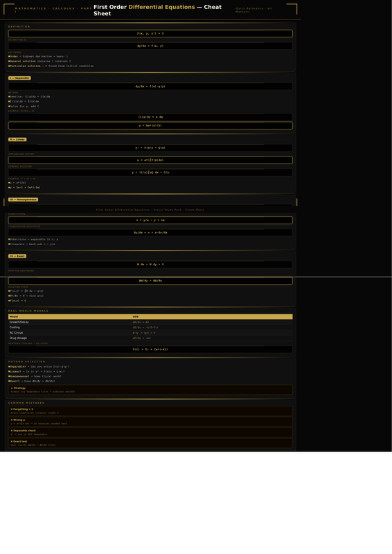
Task: Click the 'IV — Exact' badge
Action: tap(17, 256)
